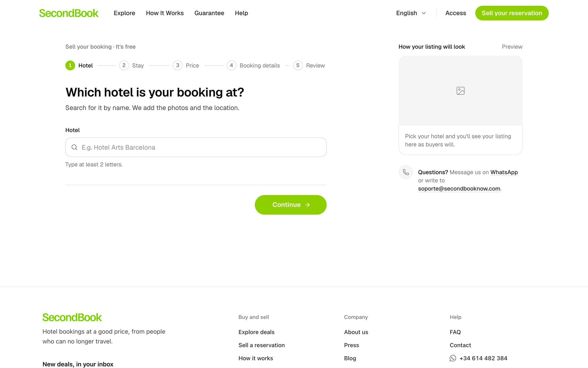Click the magnifier icon in hotel field
The width and height of the screenshot is (588, 368).
[74, 147]
